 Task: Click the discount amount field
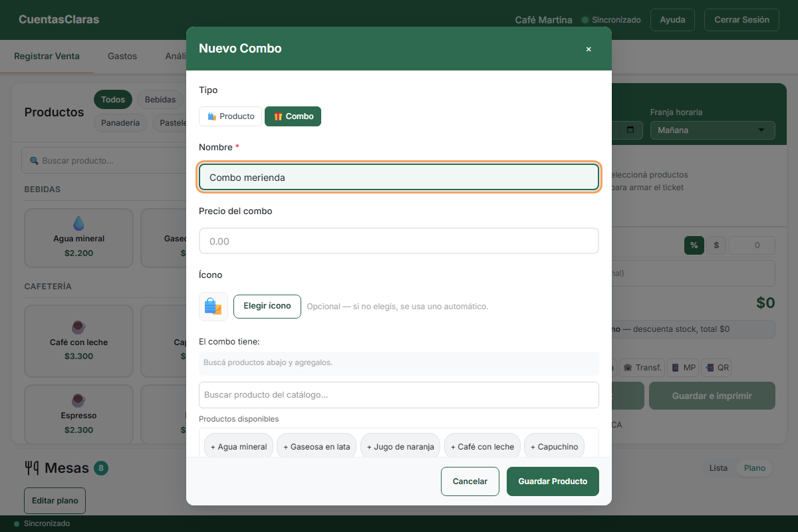pyautogui.click(x=752, y=245)
